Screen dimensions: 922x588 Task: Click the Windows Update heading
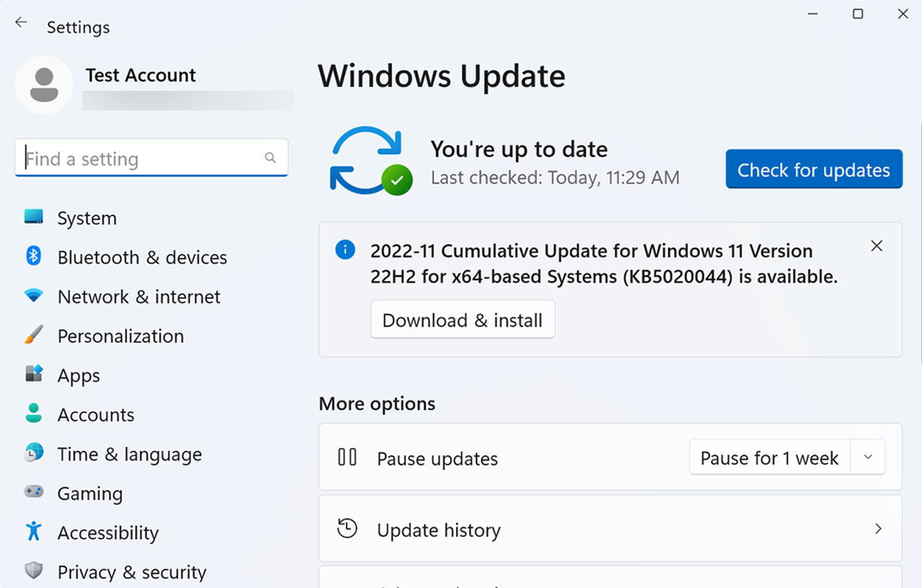(441, 76)
